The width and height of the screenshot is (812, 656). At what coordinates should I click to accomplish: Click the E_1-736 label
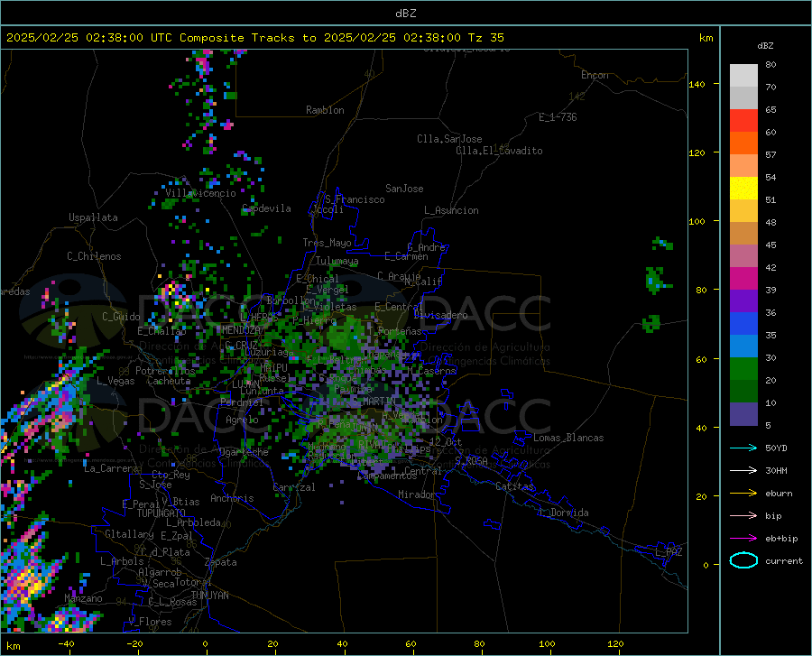558,117
